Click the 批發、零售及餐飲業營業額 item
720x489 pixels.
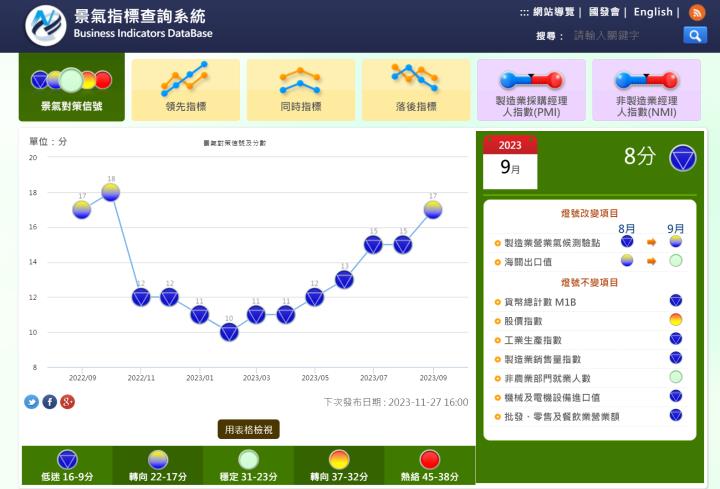[562, 416]
